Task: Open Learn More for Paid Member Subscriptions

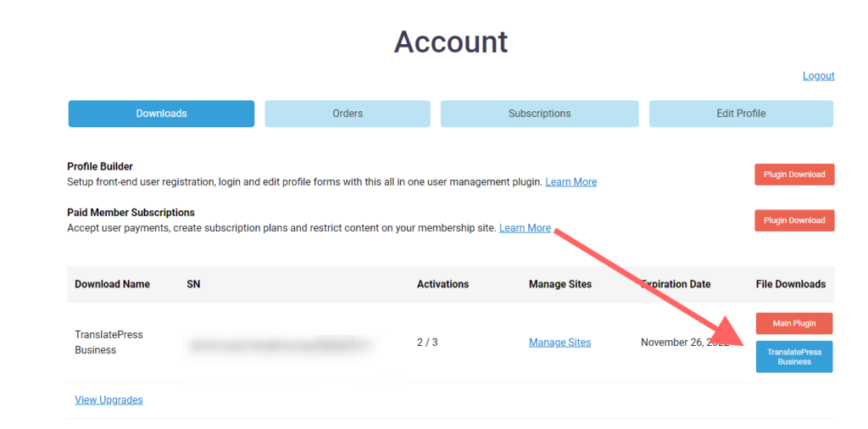Action: point(525,227)
